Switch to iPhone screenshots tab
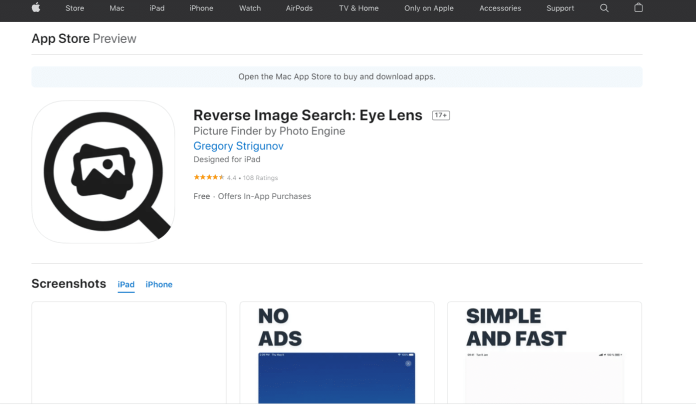This screenshot has width=696, height=405. click(159, 285)
